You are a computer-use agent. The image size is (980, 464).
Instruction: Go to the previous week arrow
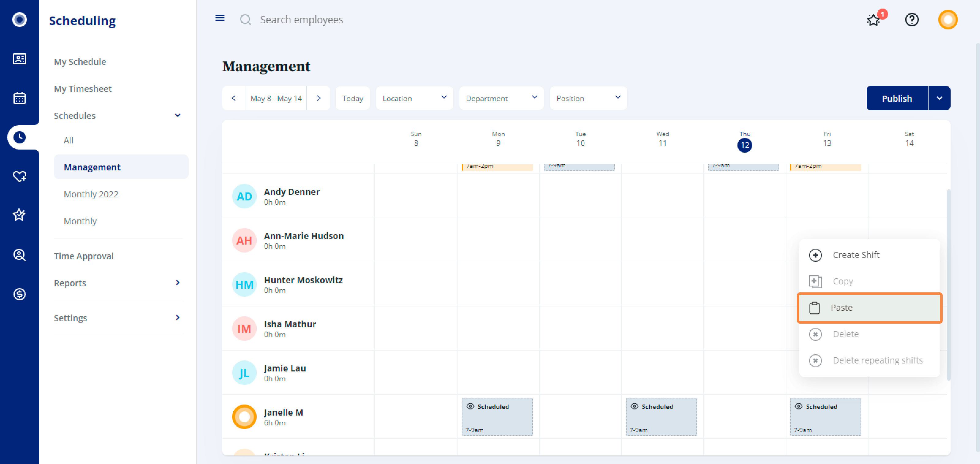(234, 98)
